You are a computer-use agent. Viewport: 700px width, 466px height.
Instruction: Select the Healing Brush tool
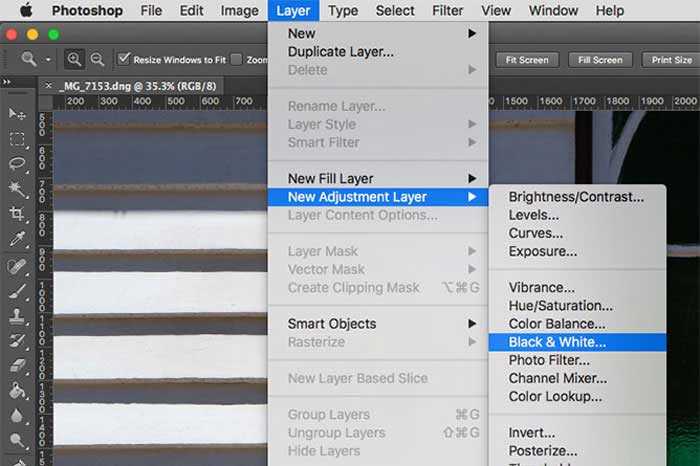click(x=17, y=266)
